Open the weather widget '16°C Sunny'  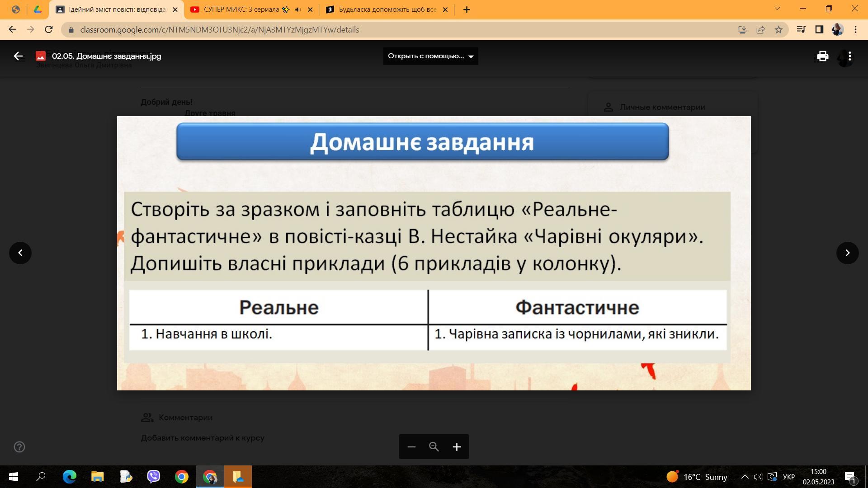click(x=697, y=477)
